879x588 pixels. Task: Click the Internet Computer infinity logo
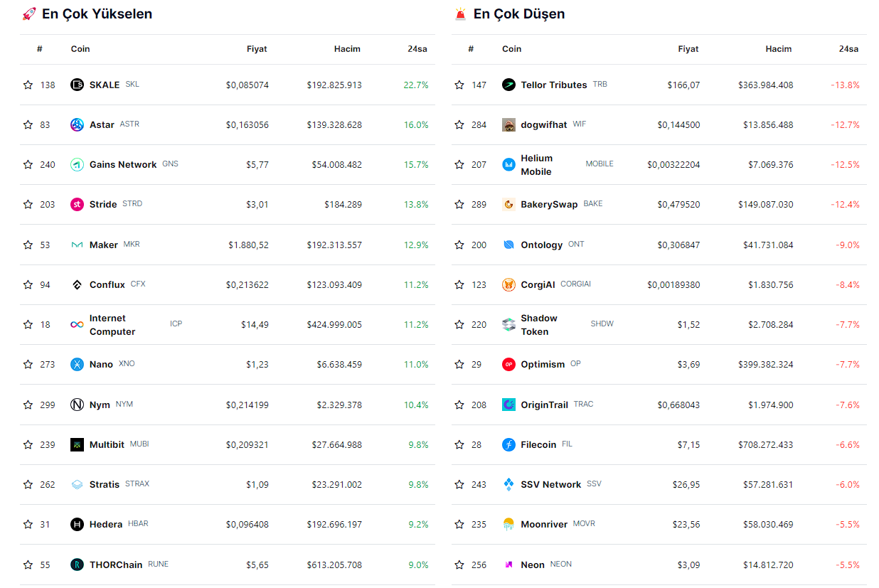77,325
